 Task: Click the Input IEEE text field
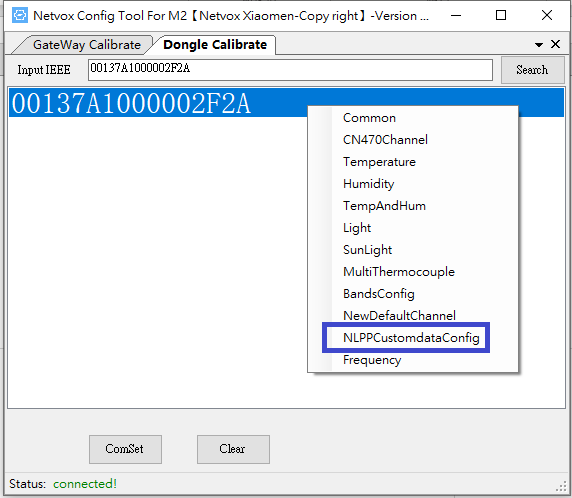(x=290, y=70)
